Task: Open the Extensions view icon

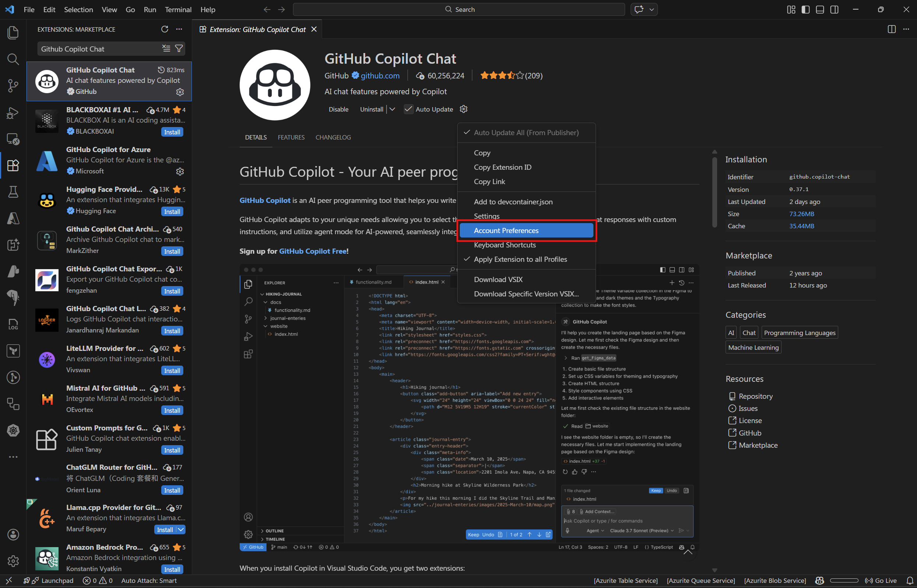Action: tap(13, 165)
